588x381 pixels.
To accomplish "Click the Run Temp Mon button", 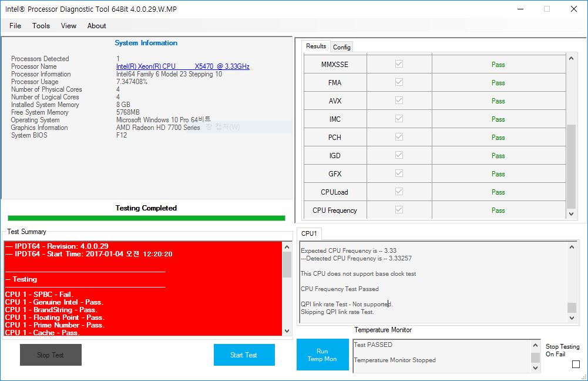I will [x=322, y=355].
